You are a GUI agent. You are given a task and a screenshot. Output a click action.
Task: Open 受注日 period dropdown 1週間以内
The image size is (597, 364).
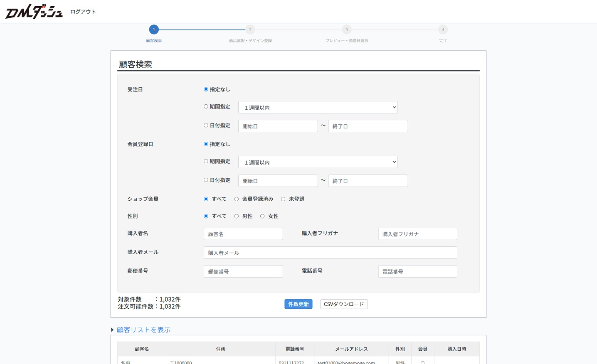point(318,107)
